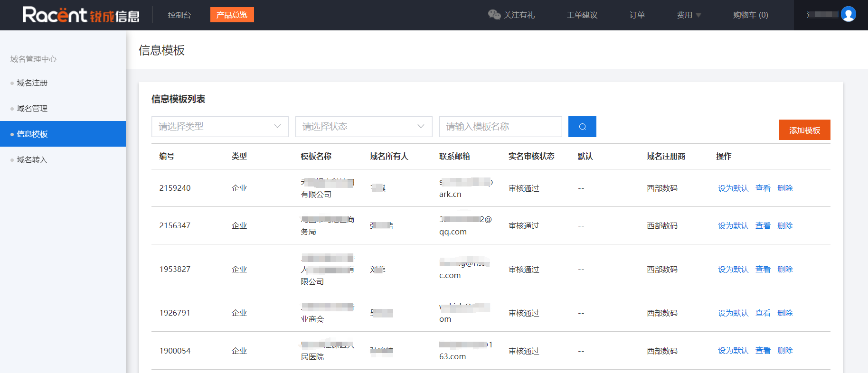Open the 请选择状态 dropdown
868x373 pixels.
coord(364,127)
